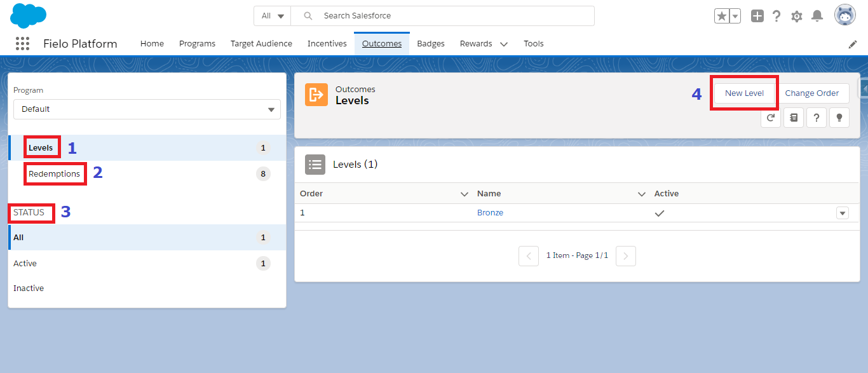The height and width of the screenshot is (373, 868).
Task: Expand the Rewards tab chevron menu
Action: (x=504, y=44)
